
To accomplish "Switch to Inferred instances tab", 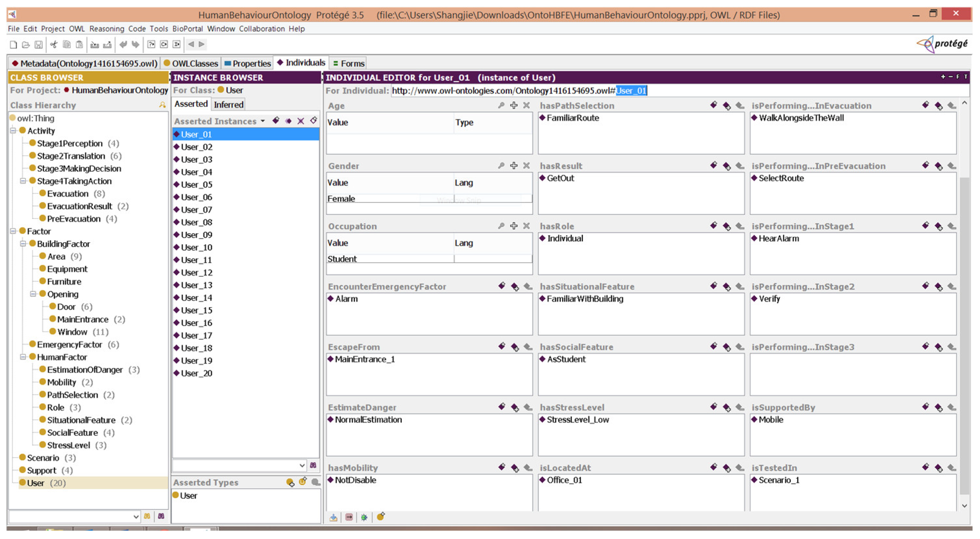I will pos(228,104).
